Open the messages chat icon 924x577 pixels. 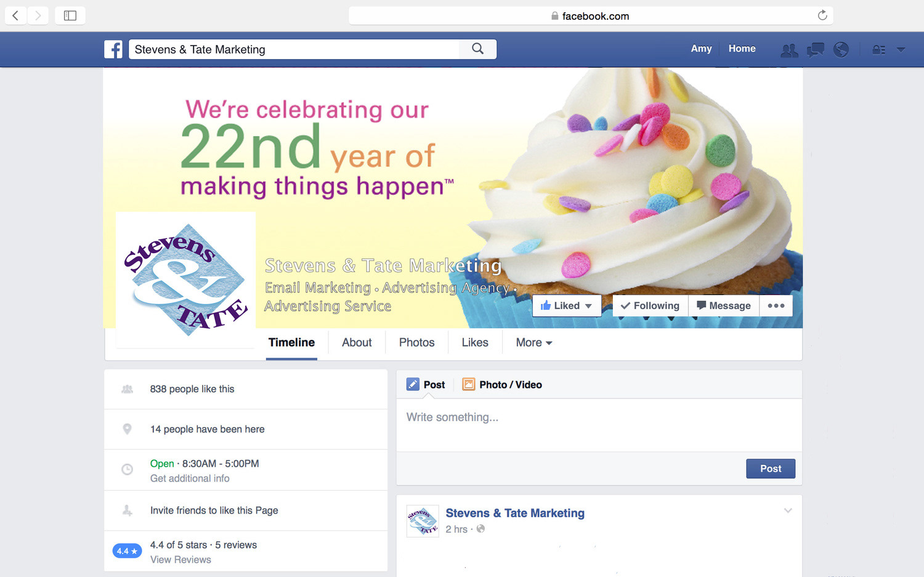point(816,50)
